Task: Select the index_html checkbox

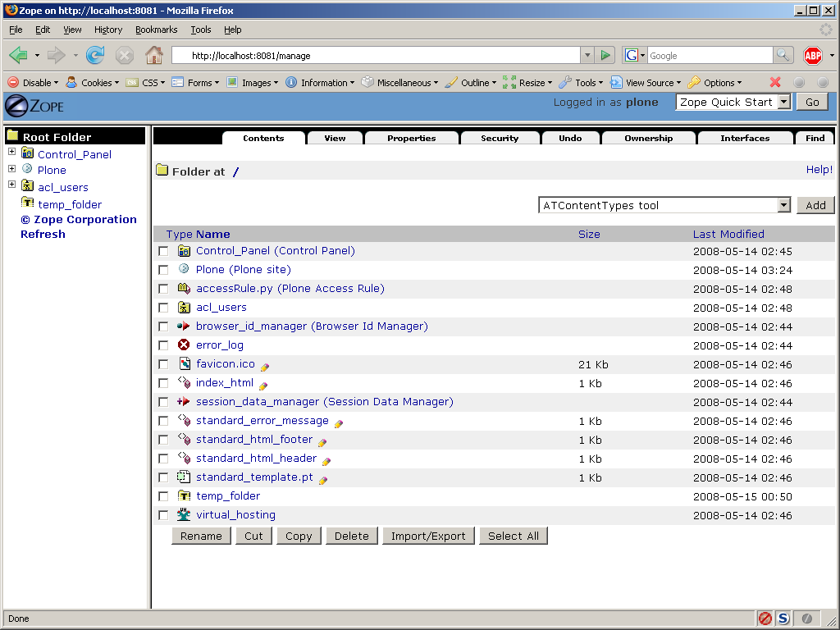Action: 163,383
